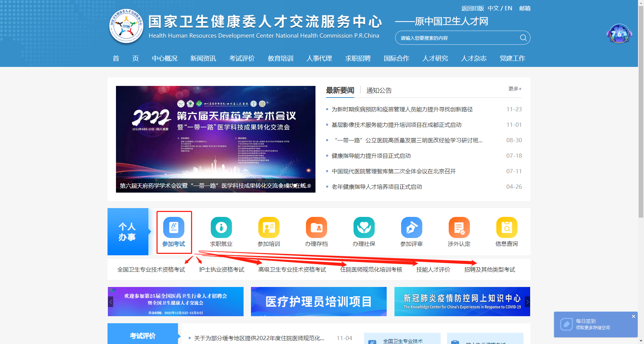Image resolution: width=644 pixels, height=344 pixels.
Task: Click the last carousel dot indicator
Action: coord(309,186)
